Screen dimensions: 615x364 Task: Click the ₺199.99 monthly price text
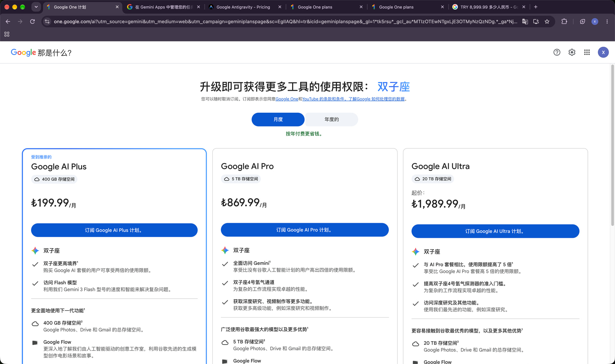pyautogui.click(x=53, y=203)
